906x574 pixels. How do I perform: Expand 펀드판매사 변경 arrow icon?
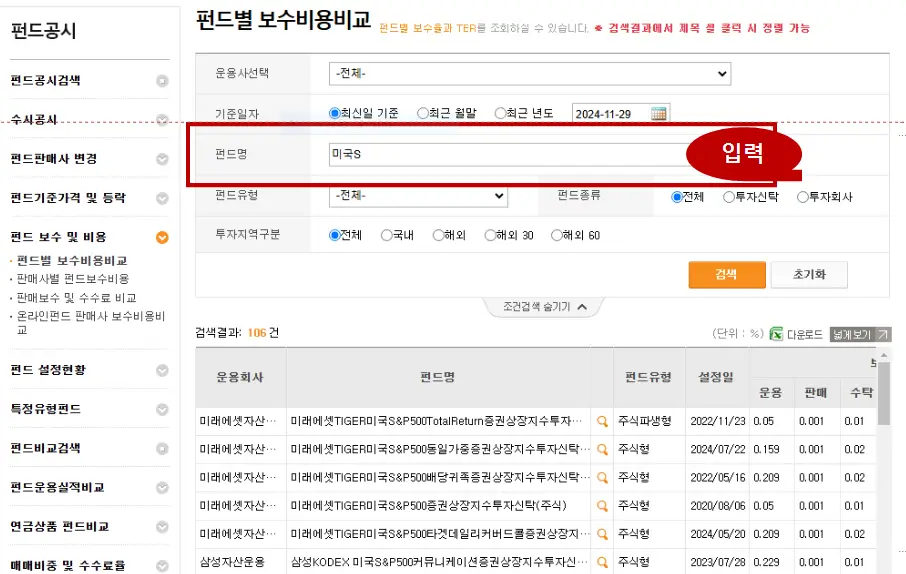point(162,159)
